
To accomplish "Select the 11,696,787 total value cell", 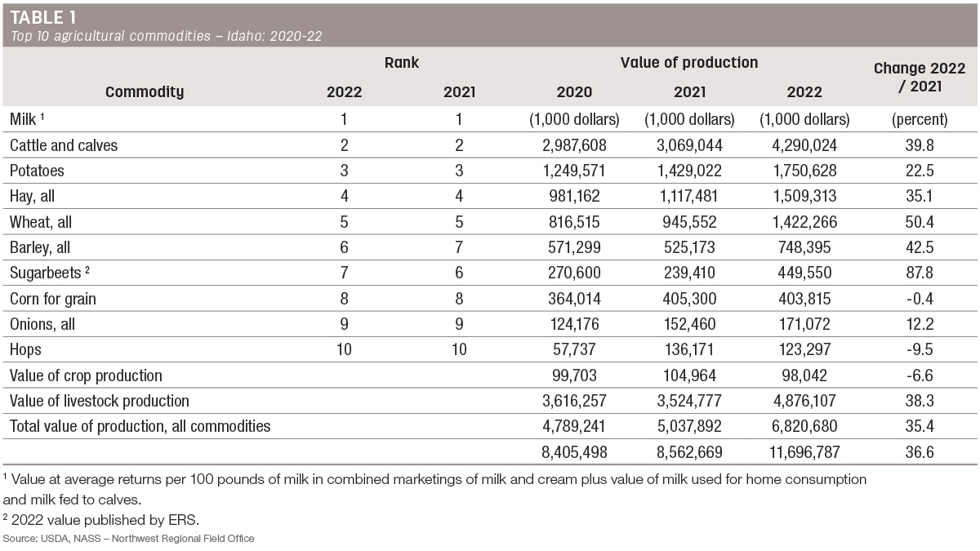I will pos(804,452).
